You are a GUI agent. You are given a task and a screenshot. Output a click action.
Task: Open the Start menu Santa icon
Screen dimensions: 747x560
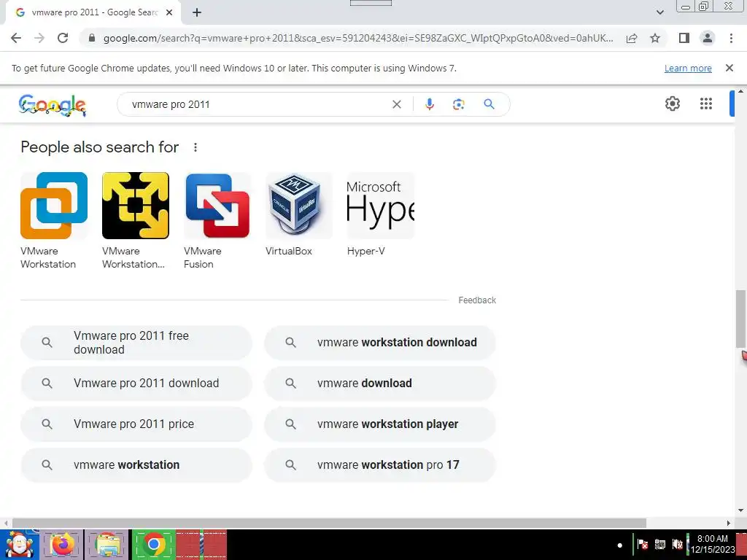[x=20, y=544]
